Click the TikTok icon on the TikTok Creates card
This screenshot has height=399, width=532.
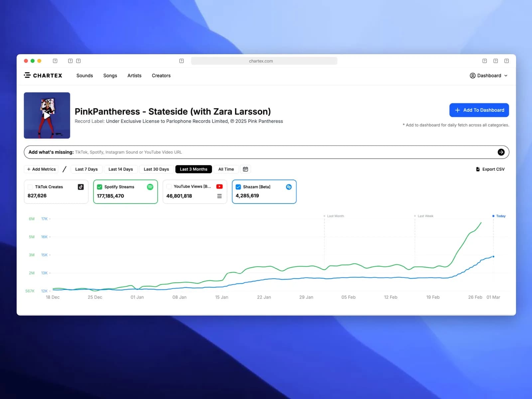coord(80,187)
